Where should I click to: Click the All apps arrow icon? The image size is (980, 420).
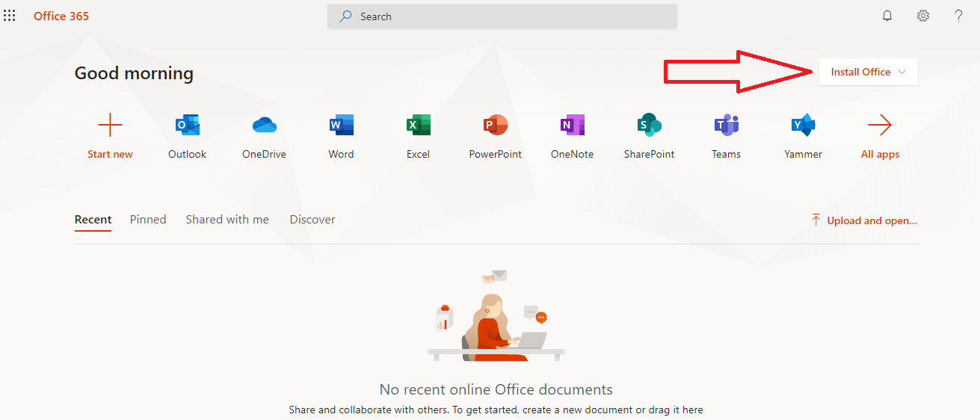click(x=880, y=125)
